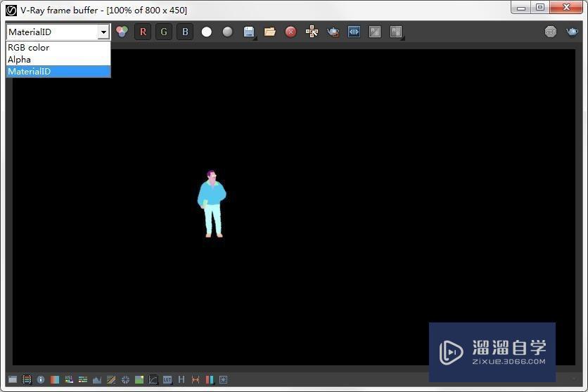Click the V-Ray logo in title bar

[11, 10]
